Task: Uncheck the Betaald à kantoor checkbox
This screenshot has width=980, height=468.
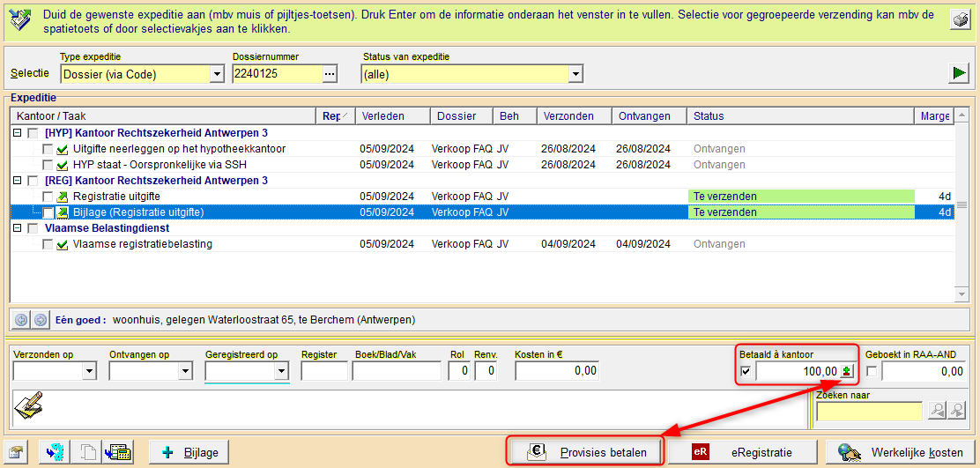Action: pyautogui.click(x=745, y=372)
